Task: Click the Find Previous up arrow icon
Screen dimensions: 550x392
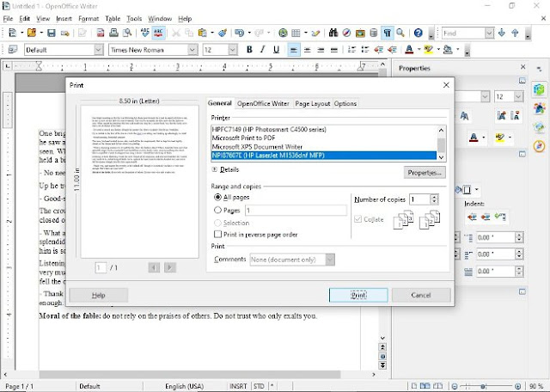Action: 515,34
